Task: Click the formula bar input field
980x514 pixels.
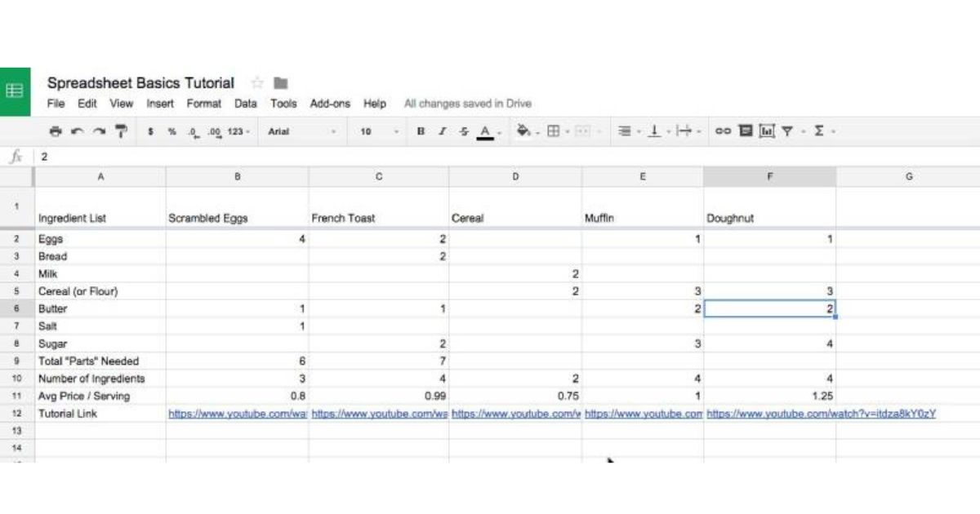Action: click(490, 157)
